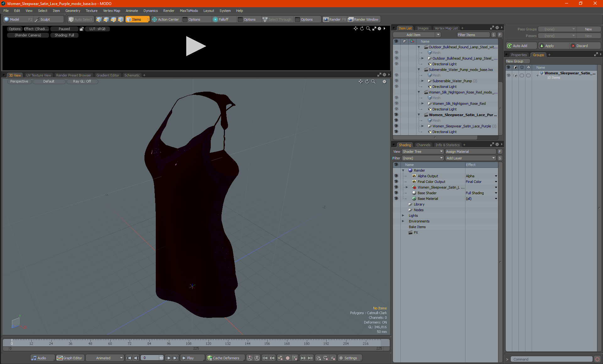
Task: Toggle visibility of Women_Silk_Nightgown_Rose_Red item
Action: tap(396, 104)
